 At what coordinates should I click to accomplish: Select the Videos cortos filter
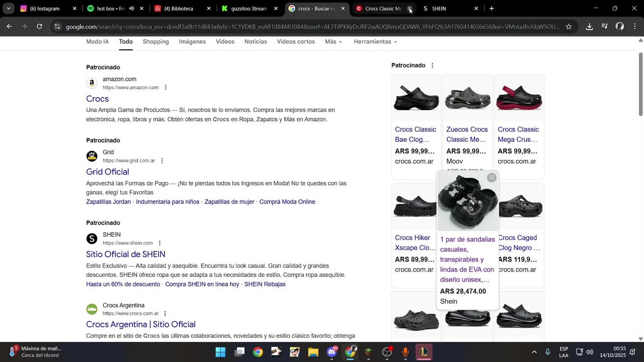[x=296, y=42]
